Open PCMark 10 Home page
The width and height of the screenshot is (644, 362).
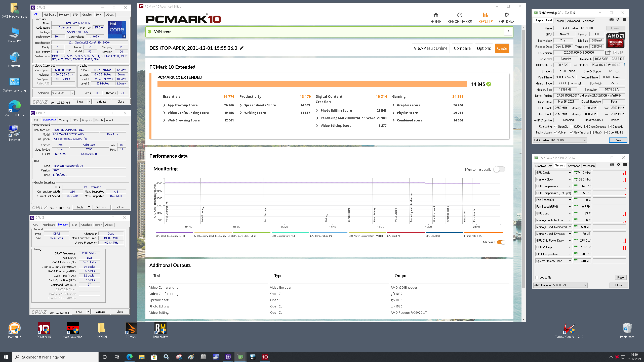click(x=435, y=18)
